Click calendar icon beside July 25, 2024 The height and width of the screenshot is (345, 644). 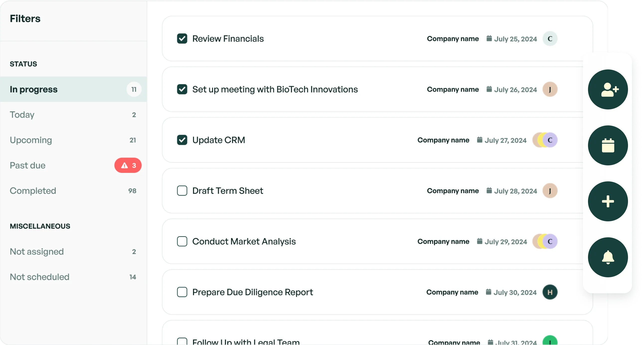pyautogui.click(x=489, y=38)
